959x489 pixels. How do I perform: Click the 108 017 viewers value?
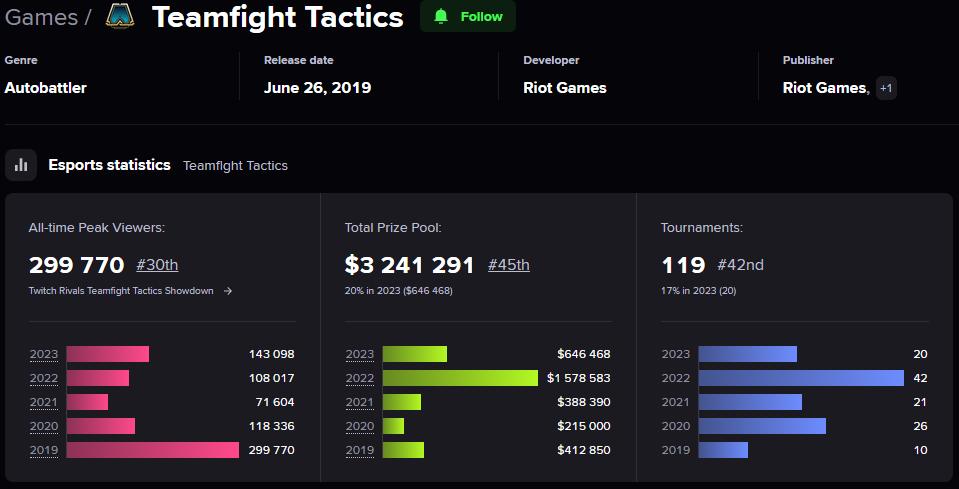tap(272, 378)
